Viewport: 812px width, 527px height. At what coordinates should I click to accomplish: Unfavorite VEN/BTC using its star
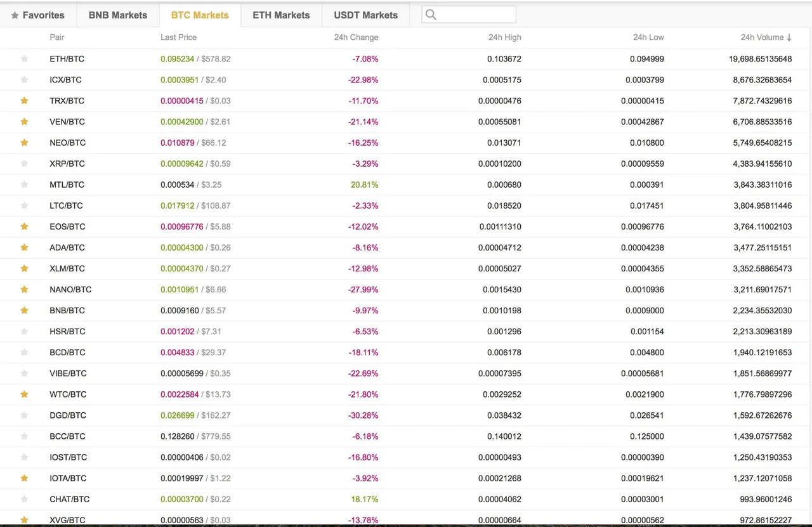pos(24,122)
